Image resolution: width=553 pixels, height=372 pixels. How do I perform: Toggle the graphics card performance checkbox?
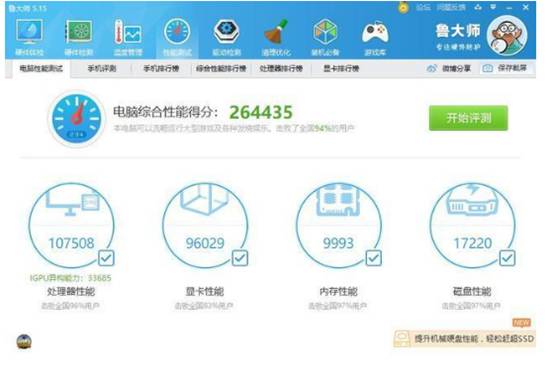[240, 258]
